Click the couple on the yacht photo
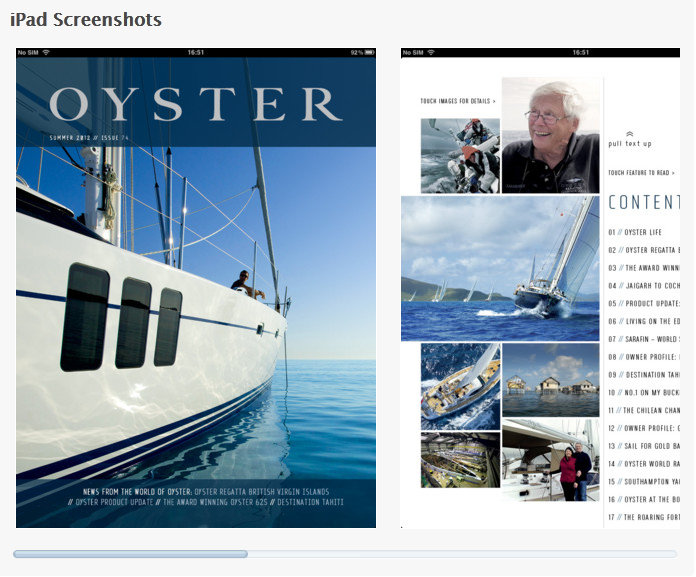This screenshot has width=696, height=577. (551, 460)
